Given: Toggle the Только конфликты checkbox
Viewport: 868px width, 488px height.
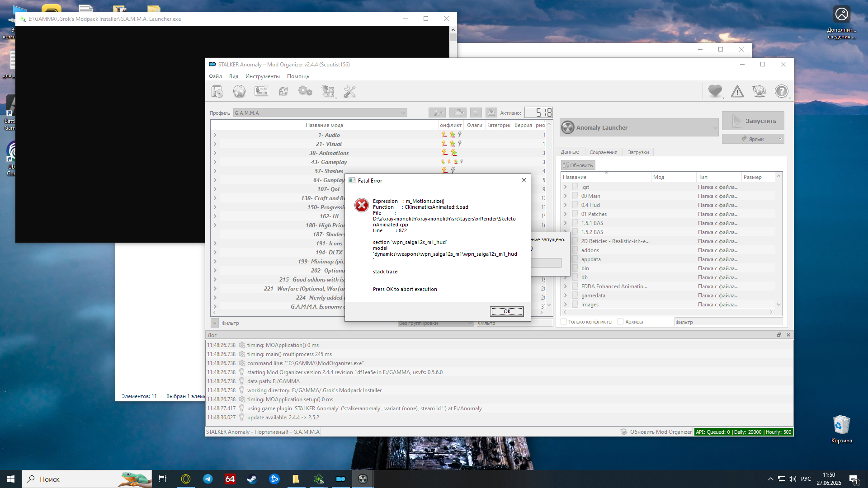Looking at the screenshot, I should point(563,322).
